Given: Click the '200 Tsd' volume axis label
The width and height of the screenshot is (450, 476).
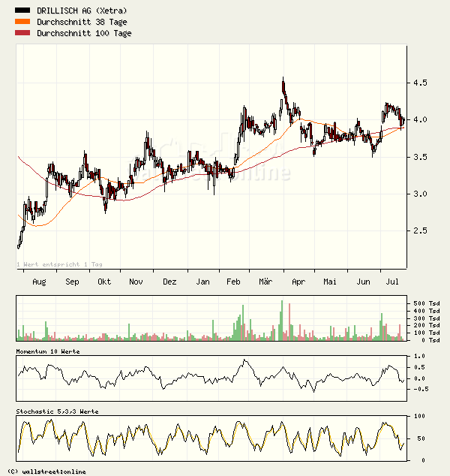Looking at the screenshot, I should 426,325.
